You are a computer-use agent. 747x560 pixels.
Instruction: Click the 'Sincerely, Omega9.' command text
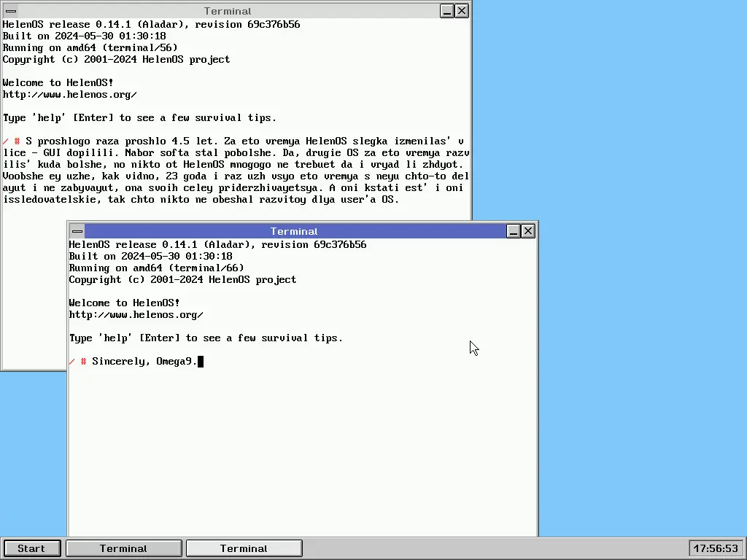144,362
